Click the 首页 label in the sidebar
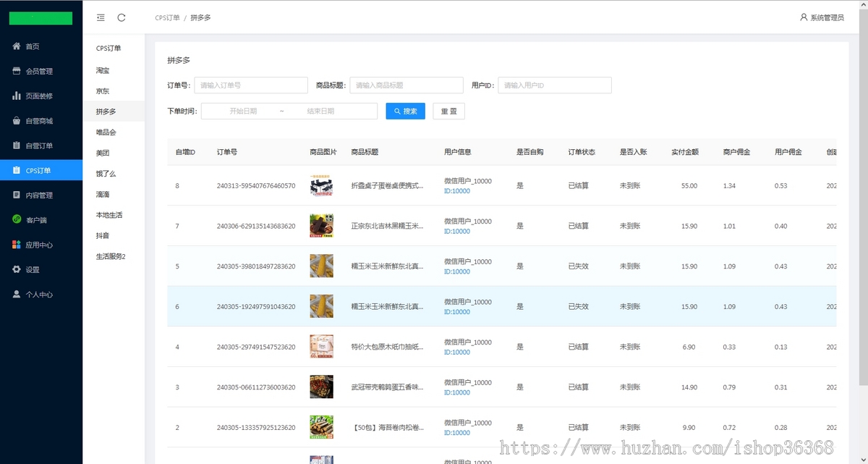This screenshot has height=464, width=868. (33, 46)
